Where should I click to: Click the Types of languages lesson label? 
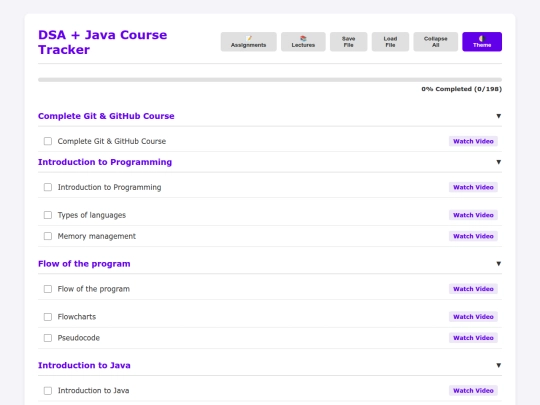pos(92,215)
